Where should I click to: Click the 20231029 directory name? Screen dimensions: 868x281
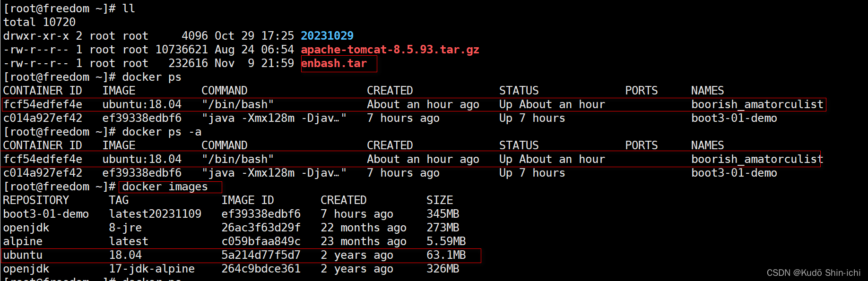point(327,36)
